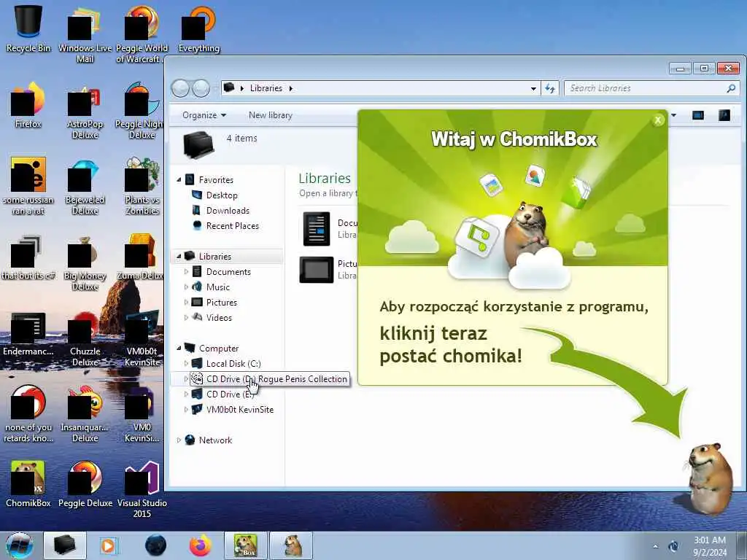This screenshot has height=560, width=747.
Task: Collapse the Computer tree node
Action: point(179,348)
